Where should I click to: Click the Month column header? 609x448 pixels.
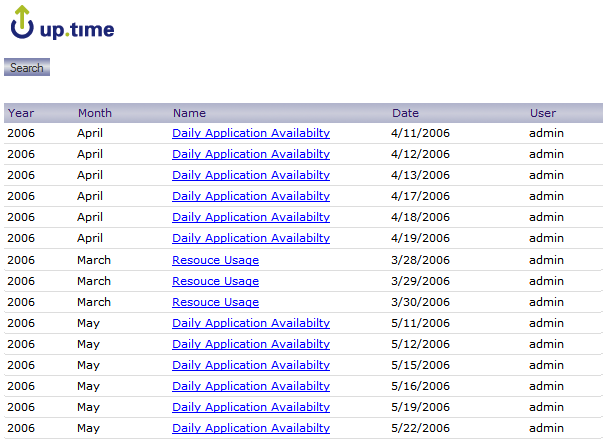tap(95, 113)
